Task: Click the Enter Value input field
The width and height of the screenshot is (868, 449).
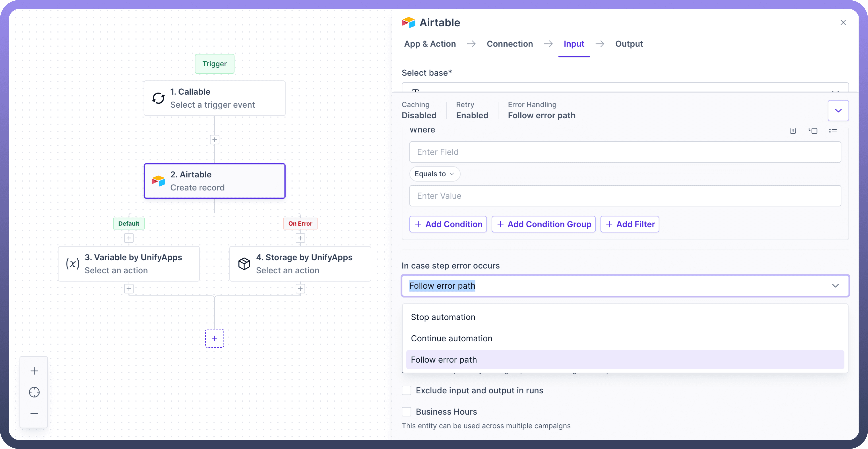Action: [x=625, y=196]
